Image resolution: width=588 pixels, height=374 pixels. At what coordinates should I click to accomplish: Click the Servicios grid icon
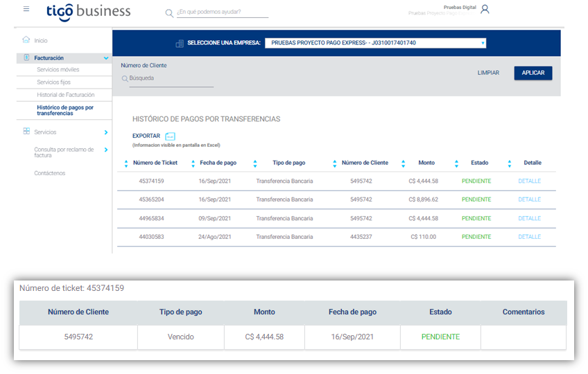coord(26,131)
